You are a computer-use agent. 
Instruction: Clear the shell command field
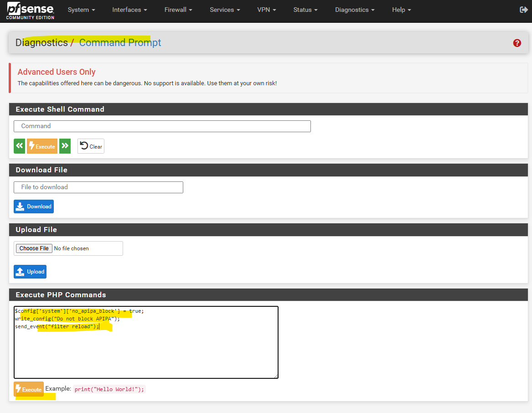pyautogui.click(x=91, y=146)
